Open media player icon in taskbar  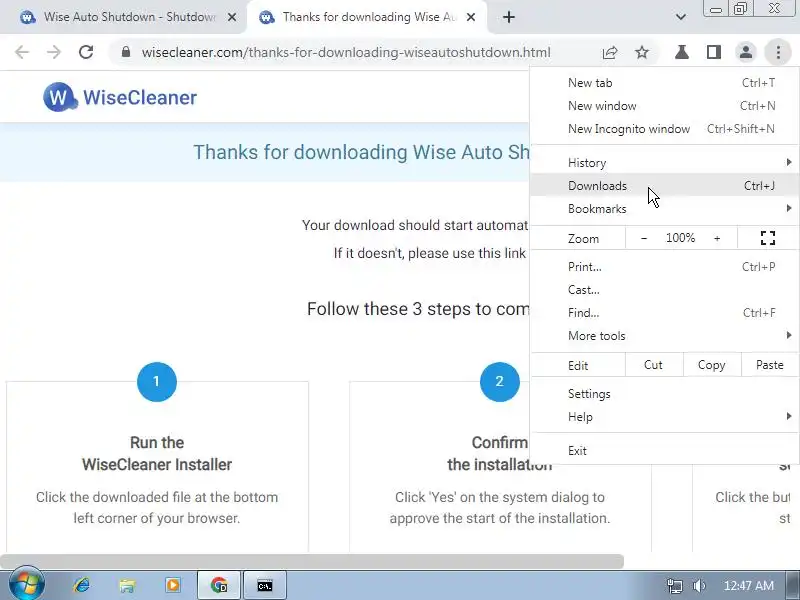(x=173, y=585)
